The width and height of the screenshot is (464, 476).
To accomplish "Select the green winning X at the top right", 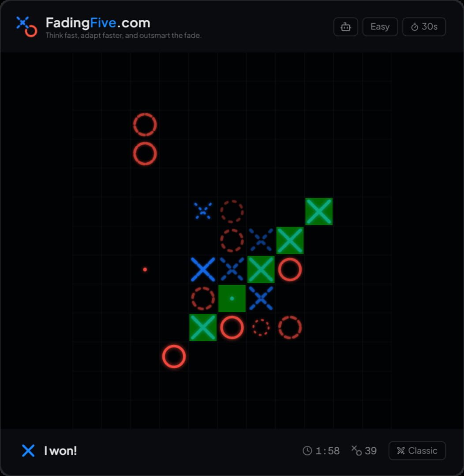I will [x=319, y=211].
